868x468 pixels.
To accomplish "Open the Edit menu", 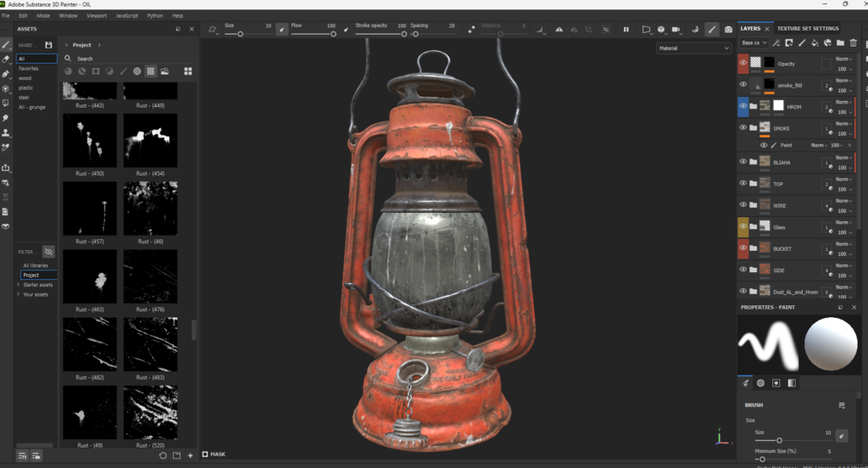I will click(x=23, y=15).
